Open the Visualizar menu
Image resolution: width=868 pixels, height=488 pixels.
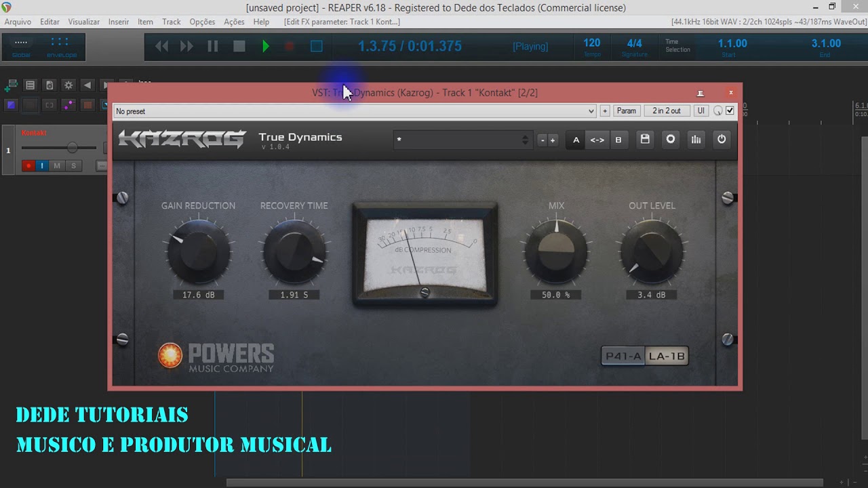coord(83,22)
